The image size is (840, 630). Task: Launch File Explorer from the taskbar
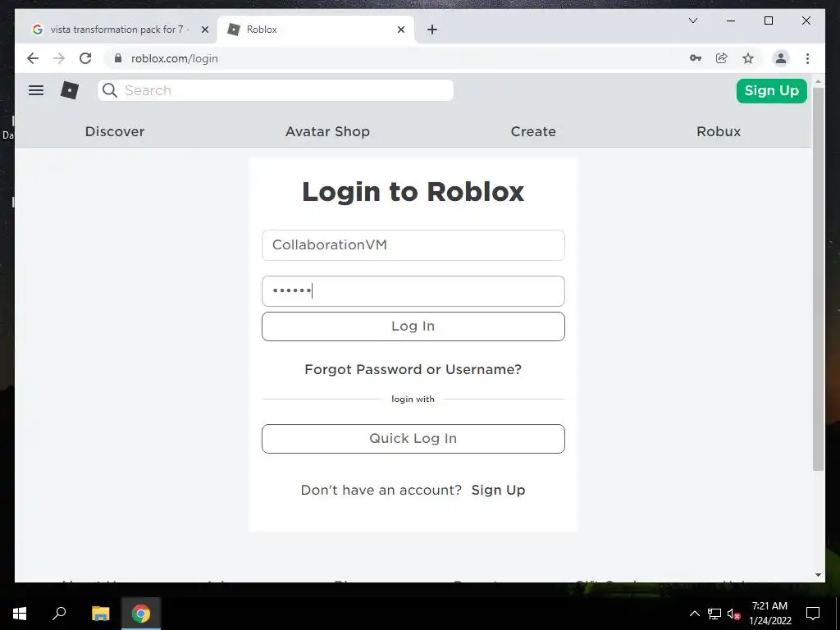pos(100,614)
